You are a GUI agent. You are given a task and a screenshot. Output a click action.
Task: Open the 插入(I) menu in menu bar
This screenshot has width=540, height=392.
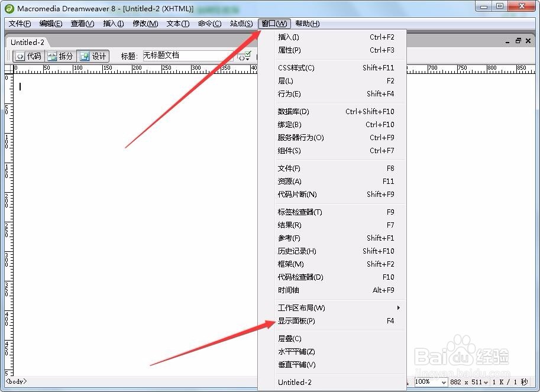click(114, 24)
